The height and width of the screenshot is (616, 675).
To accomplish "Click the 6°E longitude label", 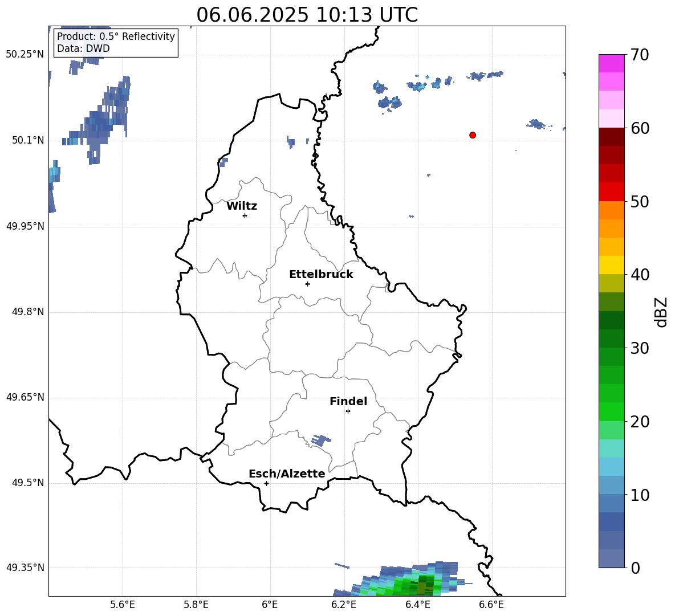I will click(270, 605).
